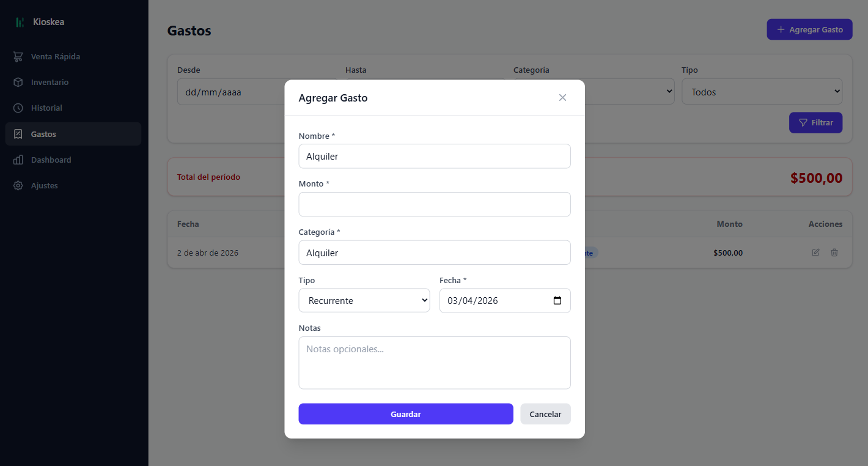Edit the $500,00 expense row
The image size is (868, 466).
(815, 253)
